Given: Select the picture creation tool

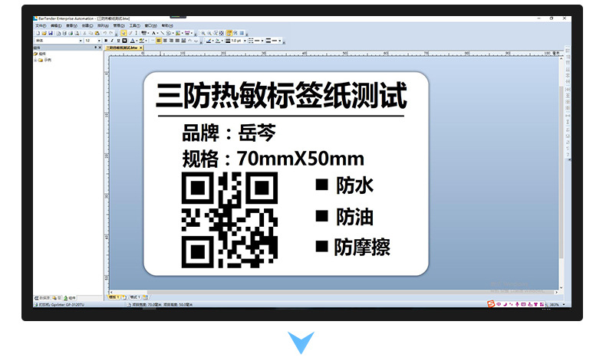Looking at the screenshot, I should point(178,33).
